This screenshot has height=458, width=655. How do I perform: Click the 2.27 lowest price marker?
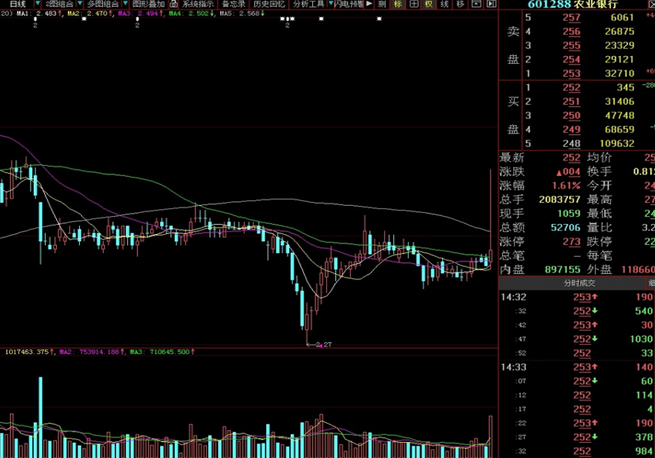(322, 345)
